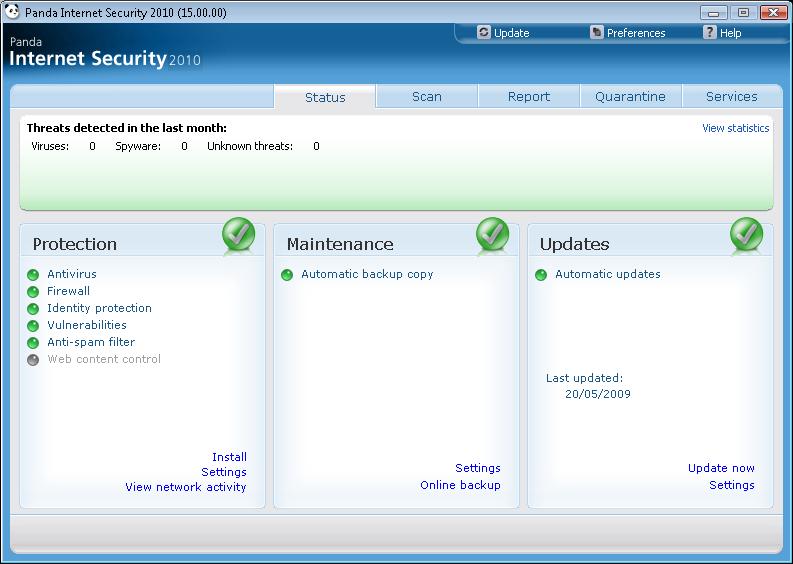Open the Help label in the top bar
The image size is (793, 564).
coord(730,33)
